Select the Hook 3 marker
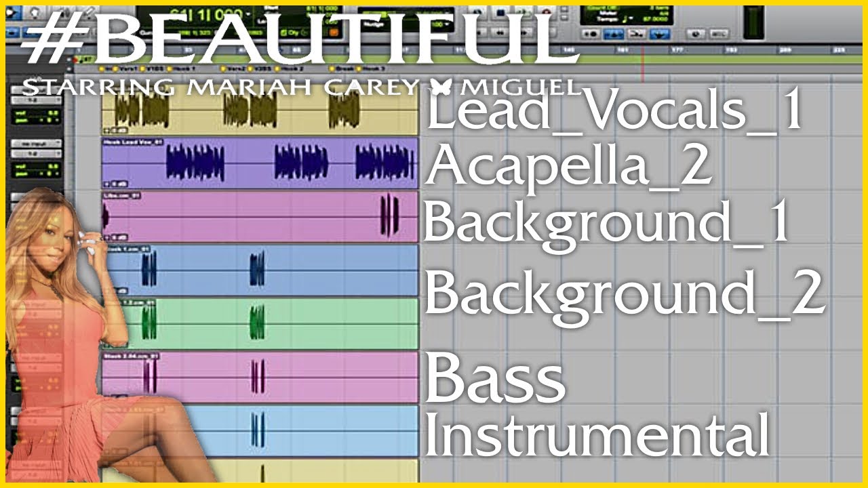 click(370, 68)
